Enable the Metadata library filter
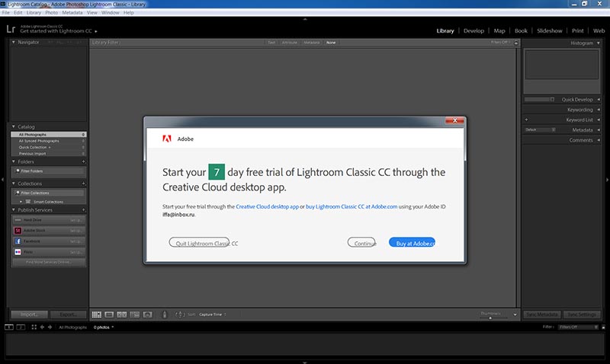Screen dimensions: 610x364 [312, 43]
